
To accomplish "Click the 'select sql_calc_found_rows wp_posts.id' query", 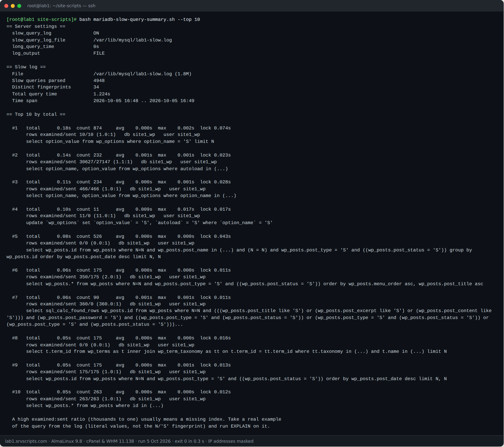I will (x=249, y=318).
